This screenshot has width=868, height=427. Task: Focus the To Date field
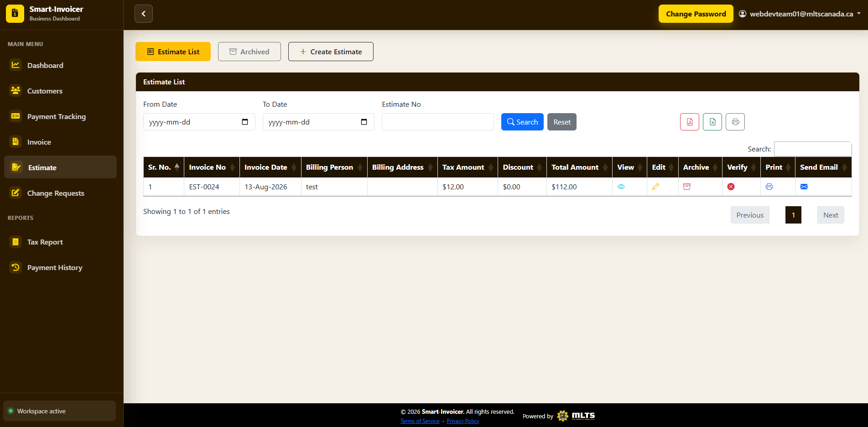coord(318,122)
